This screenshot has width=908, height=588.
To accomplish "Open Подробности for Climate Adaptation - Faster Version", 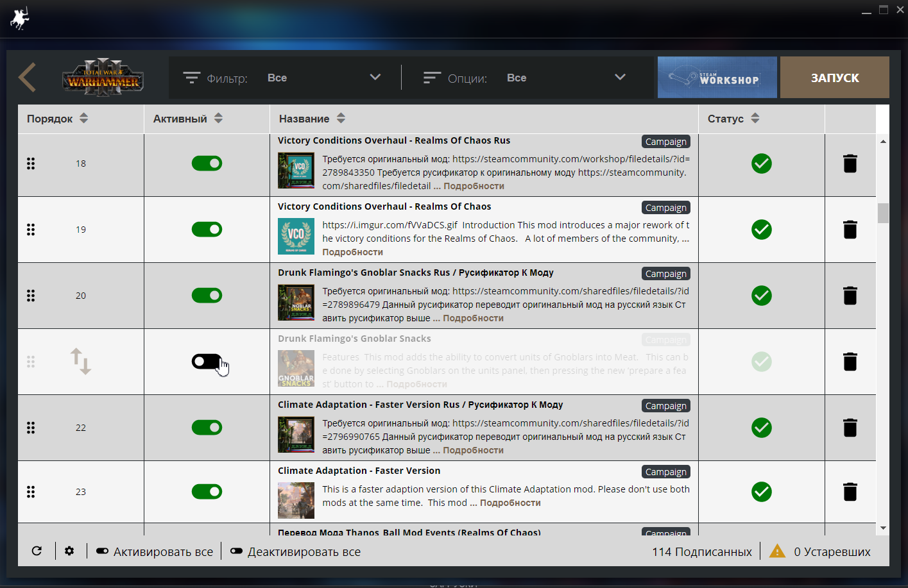I will [510, 503].
